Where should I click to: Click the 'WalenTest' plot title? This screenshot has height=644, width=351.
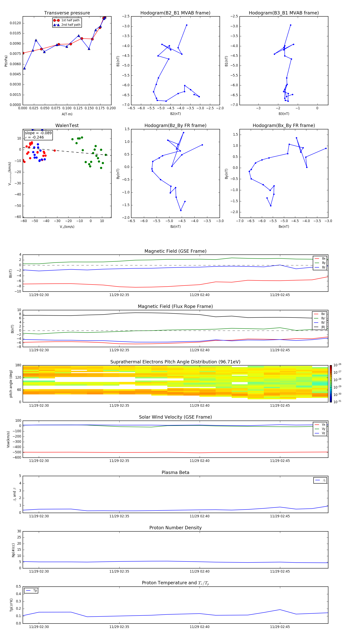[67, 125]
